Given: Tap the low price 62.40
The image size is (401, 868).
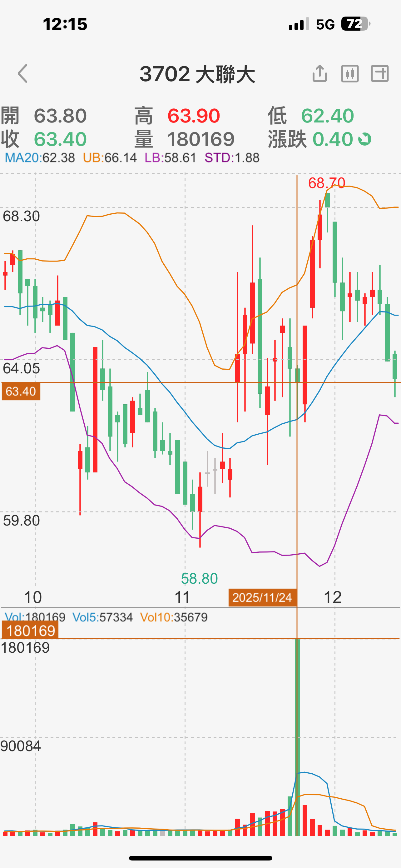Looking at the screenshot, I should click(328, 116).
